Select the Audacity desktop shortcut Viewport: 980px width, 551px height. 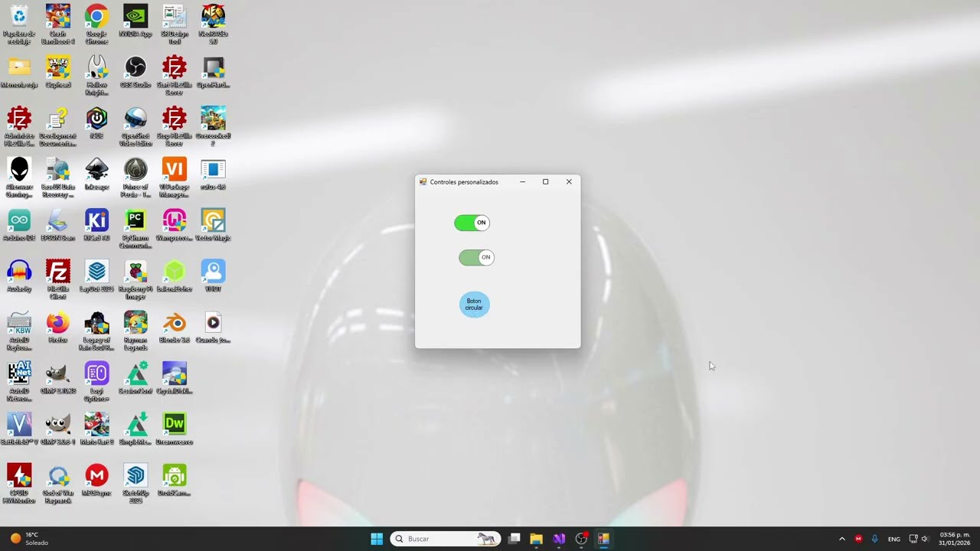point(19,276)
